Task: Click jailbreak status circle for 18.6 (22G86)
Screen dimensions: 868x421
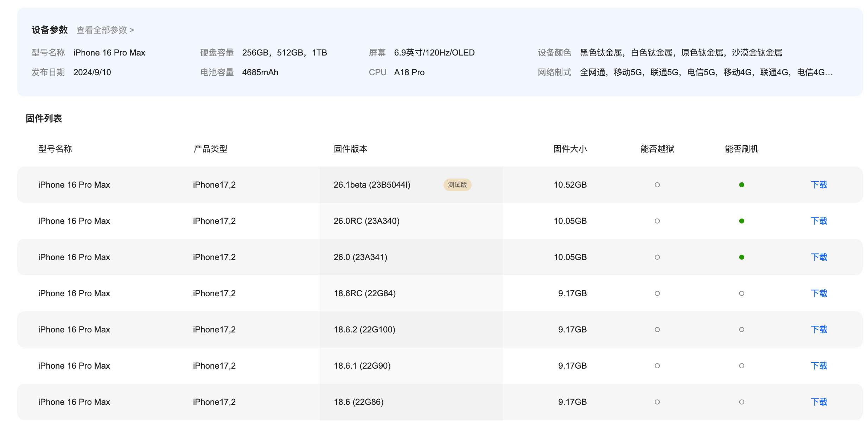Action: [657, 402]
